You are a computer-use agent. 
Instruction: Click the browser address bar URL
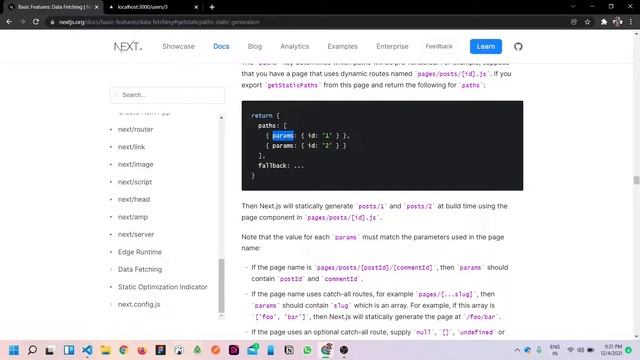point(159,22)
